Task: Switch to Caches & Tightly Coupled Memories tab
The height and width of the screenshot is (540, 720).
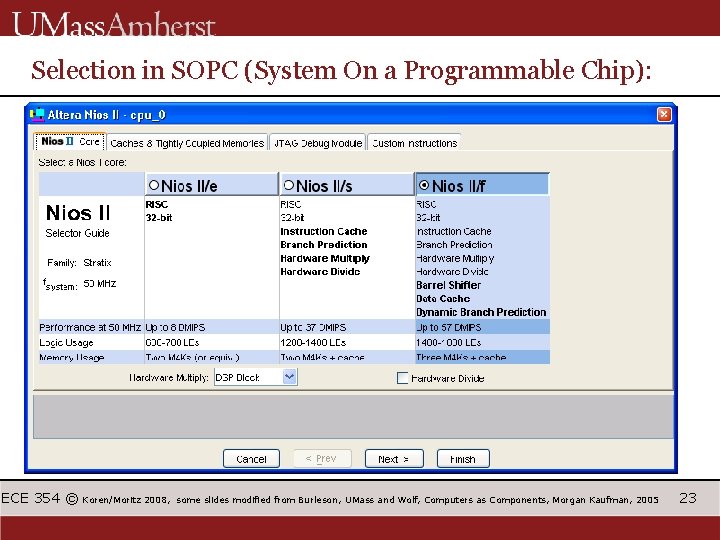Action: pos(187,143)
